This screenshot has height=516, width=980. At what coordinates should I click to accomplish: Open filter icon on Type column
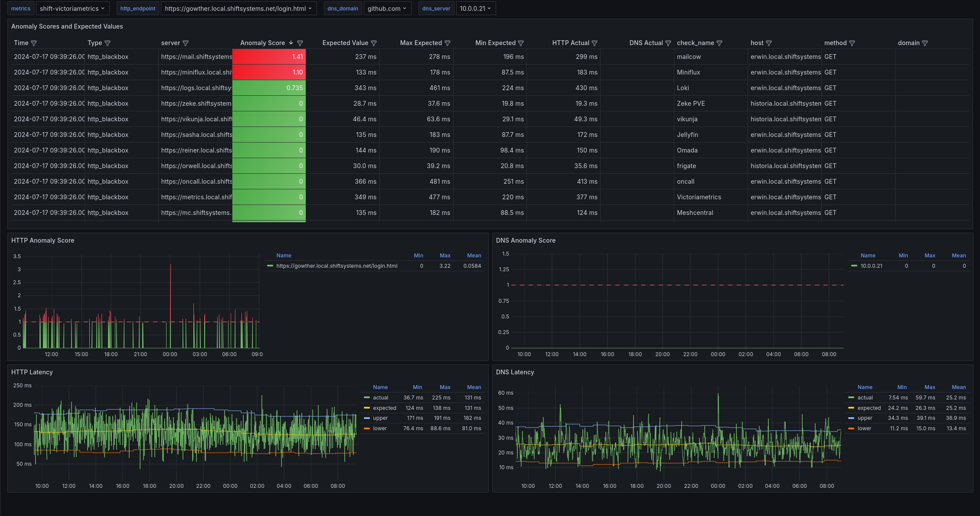coord(108,43)
